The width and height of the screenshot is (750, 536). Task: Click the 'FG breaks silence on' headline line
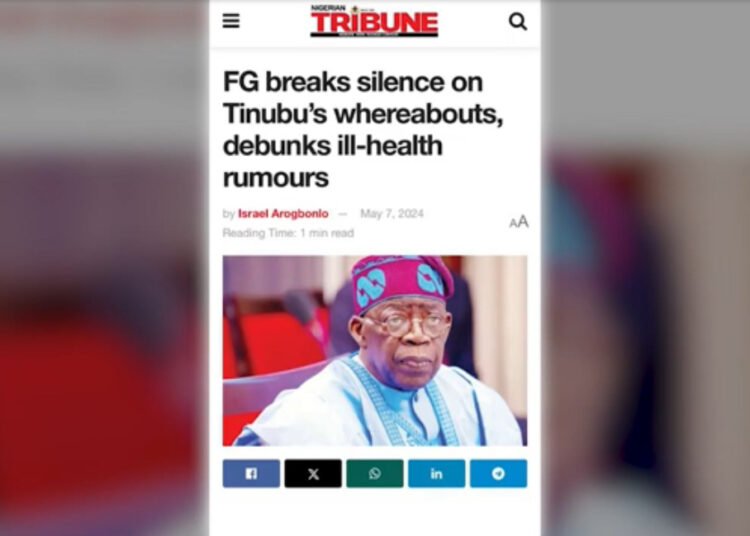coord(353,82)
